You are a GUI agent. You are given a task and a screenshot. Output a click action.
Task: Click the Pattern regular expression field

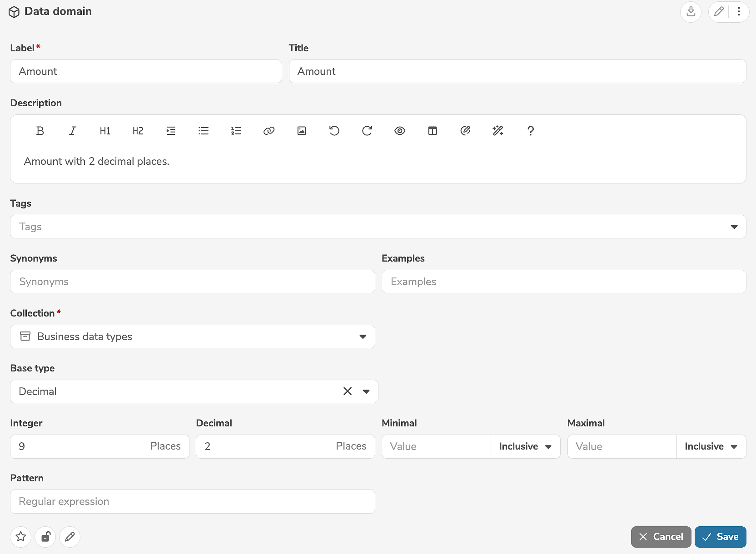[x=193, y=501]
